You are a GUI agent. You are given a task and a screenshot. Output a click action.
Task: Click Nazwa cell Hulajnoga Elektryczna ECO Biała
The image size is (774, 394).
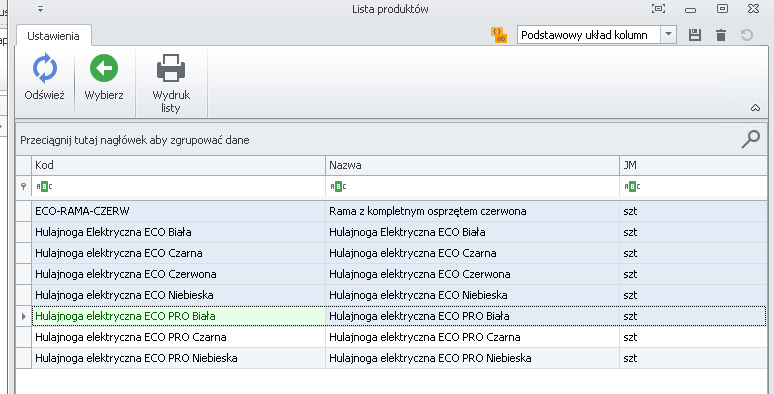click(472, 232)
